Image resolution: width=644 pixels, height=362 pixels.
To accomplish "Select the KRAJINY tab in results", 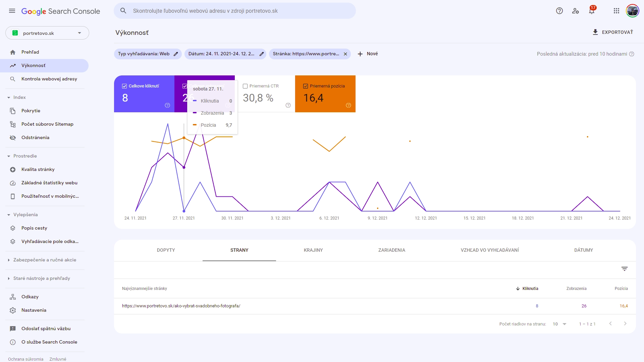I will click(313, 250).
